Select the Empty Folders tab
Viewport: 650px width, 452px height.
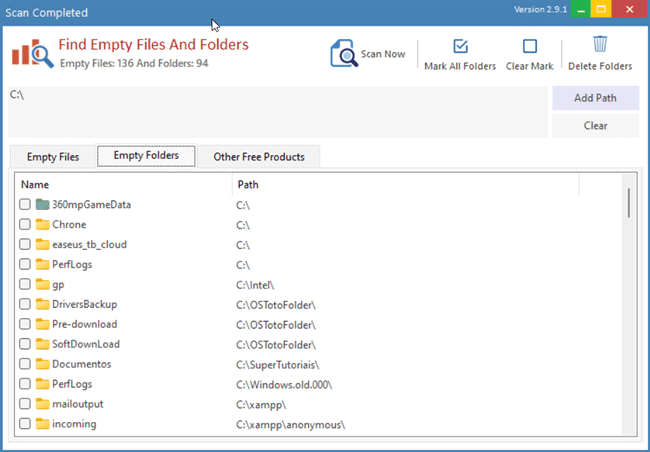coord(146,156)
